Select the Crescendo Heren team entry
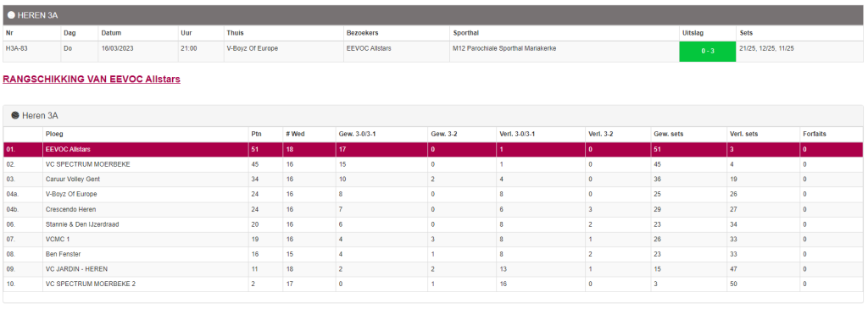This screenshot has height=309, width=868. point(70,209)
